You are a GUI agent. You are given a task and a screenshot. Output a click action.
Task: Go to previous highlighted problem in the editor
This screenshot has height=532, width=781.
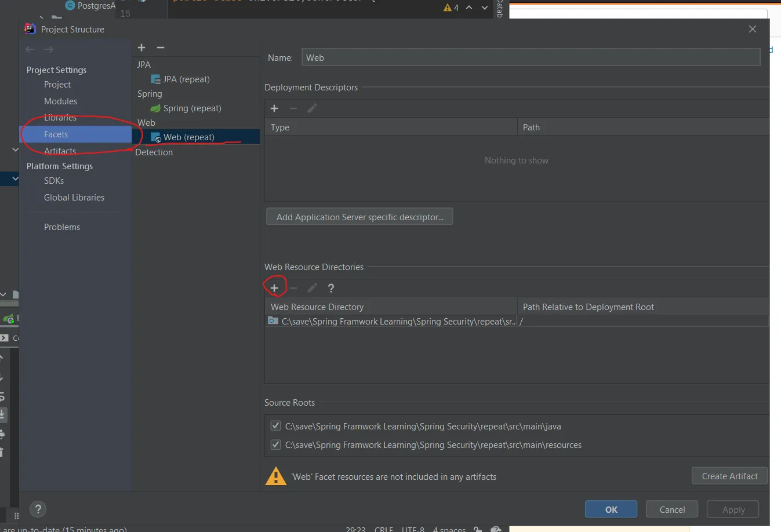469,8
